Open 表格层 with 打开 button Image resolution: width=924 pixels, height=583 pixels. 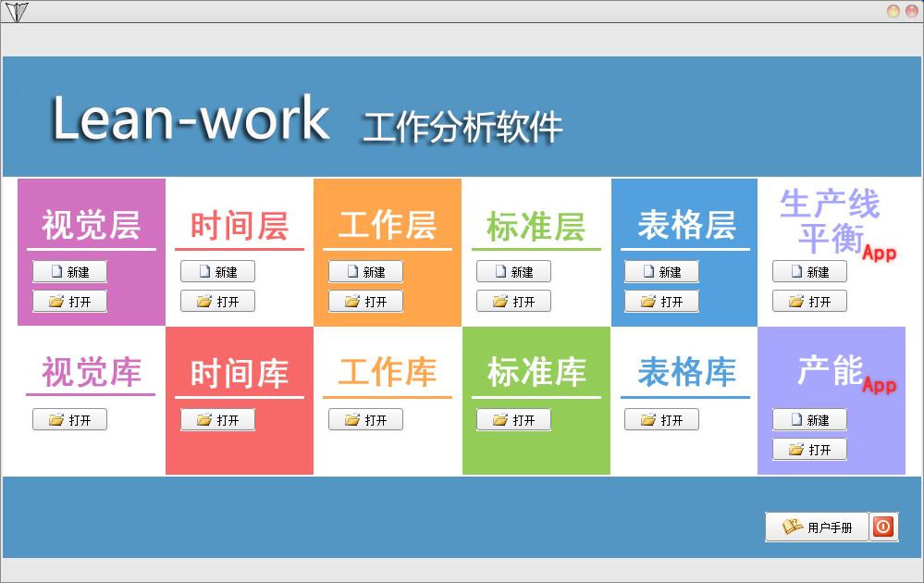[x=661, y=302]
